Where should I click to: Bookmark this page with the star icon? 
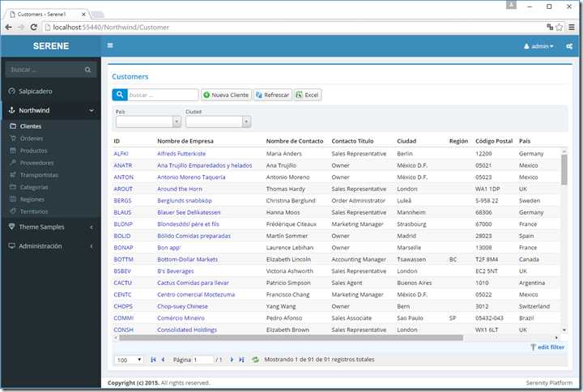pos(560,28)
